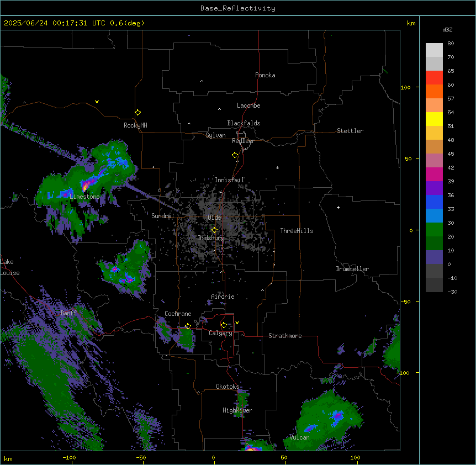This screenshot has width=476, height=465.
Task: Click the Okotoks town label
Action: (x=228, y=387)
